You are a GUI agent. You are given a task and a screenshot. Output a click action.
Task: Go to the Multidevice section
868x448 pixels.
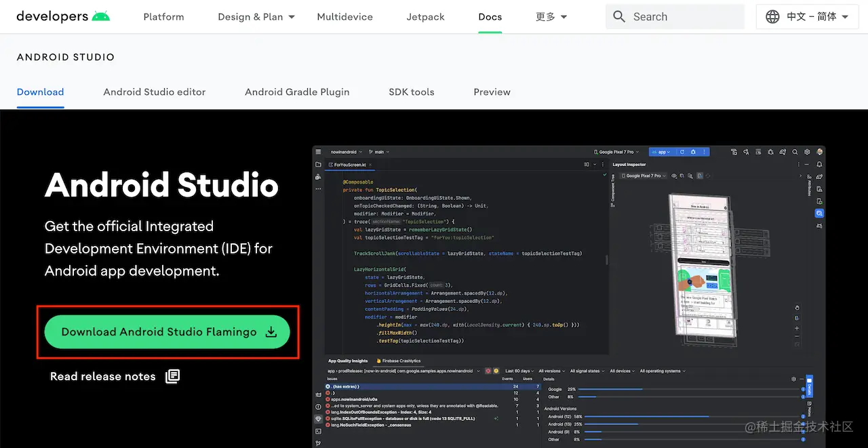[344, 17]
